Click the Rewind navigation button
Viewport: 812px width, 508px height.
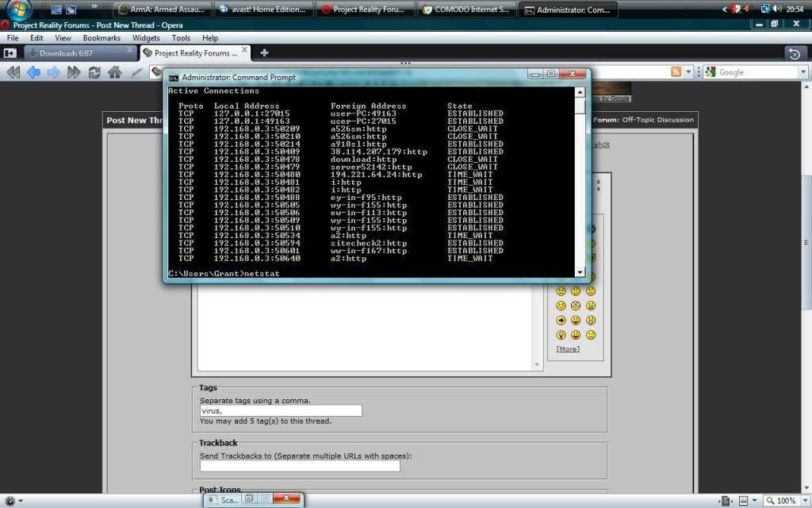(13, 72)
